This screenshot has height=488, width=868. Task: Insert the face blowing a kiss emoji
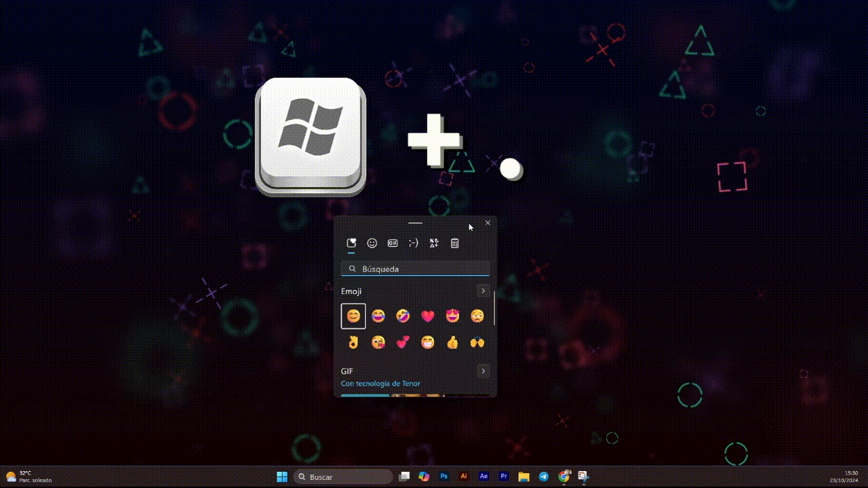pos(378,343)
